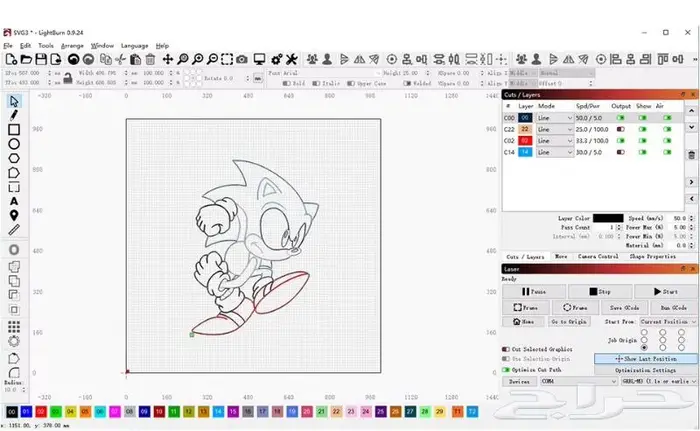Open the Preview monitor icon
Viewport: 700px width, 431px height.
coord(259,59)
